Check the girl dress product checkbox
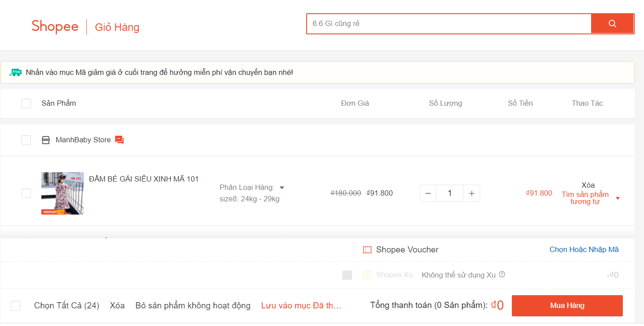644x326 pixels. (26, 193)
